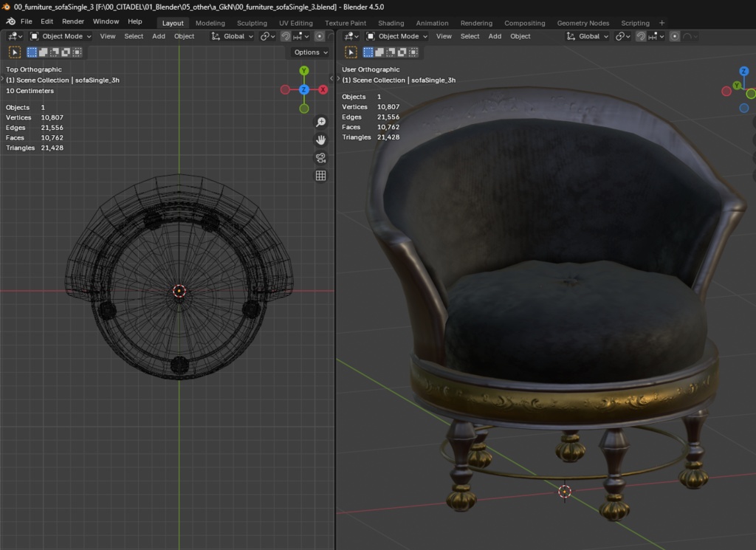Switch to the UV Editing workspace tab
Image resolution: width=756 pixels, height=550 pixels.
tap(295, 23)
